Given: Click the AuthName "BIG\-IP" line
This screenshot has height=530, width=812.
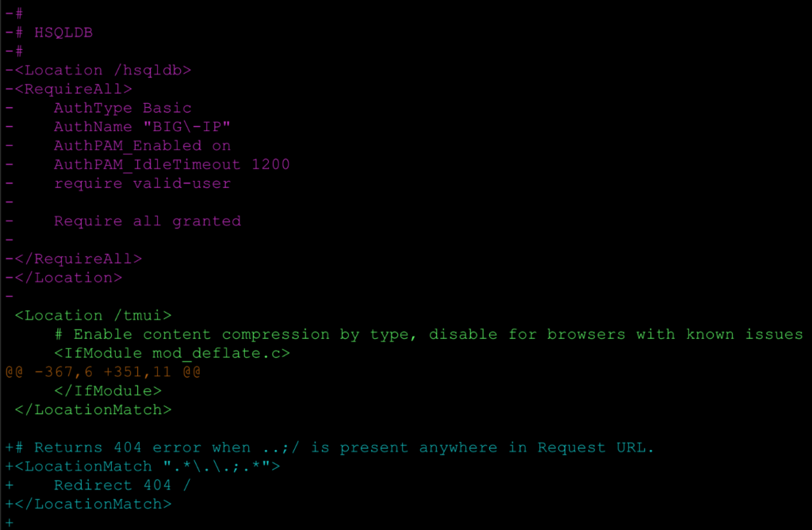Looking at the screenshot, I should coord(142,127).
